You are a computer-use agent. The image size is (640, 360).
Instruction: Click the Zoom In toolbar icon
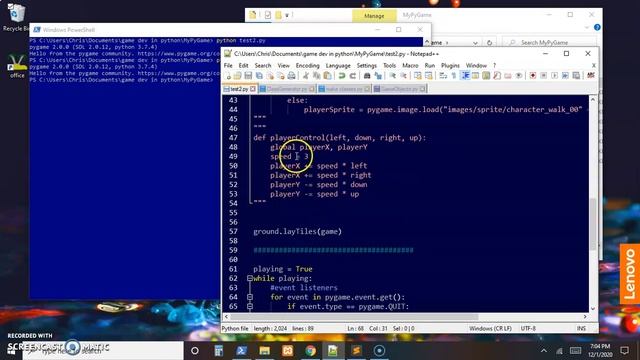[392, 76]
